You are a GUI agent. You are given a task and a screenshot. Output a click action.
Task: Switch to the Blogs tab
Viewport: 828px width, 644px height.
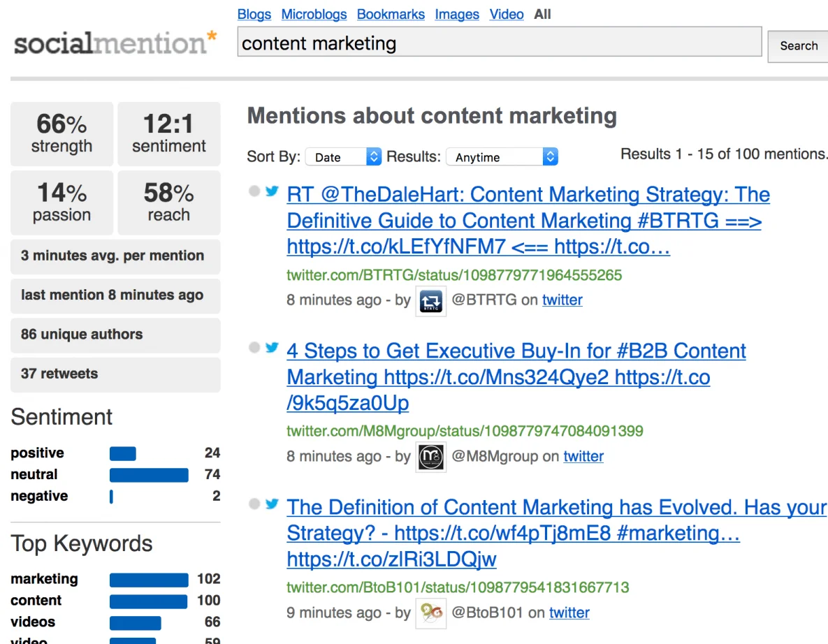[x=254, y=14]
